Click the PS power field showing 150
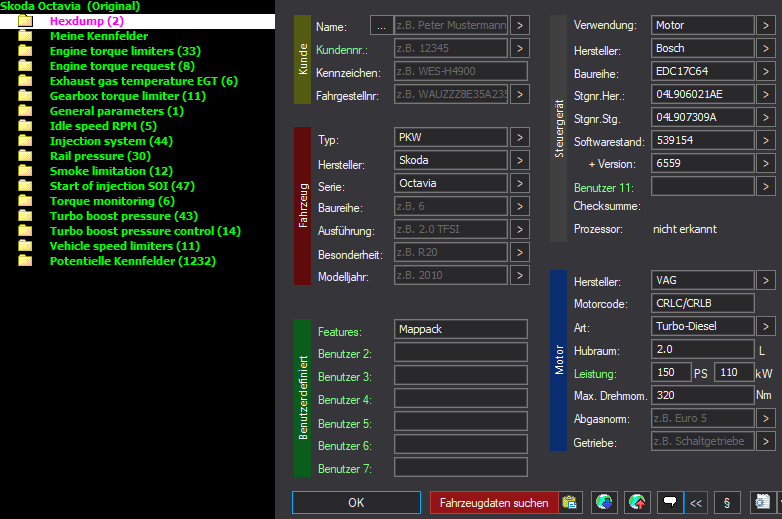The width and height of the screenshot is (782, 519). click(671, 372)
